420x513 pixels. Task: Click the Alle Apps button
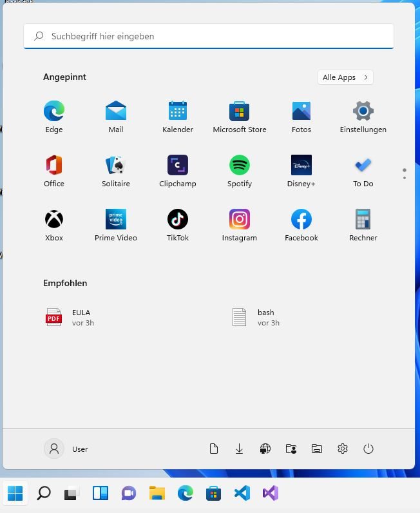point(345,77)
